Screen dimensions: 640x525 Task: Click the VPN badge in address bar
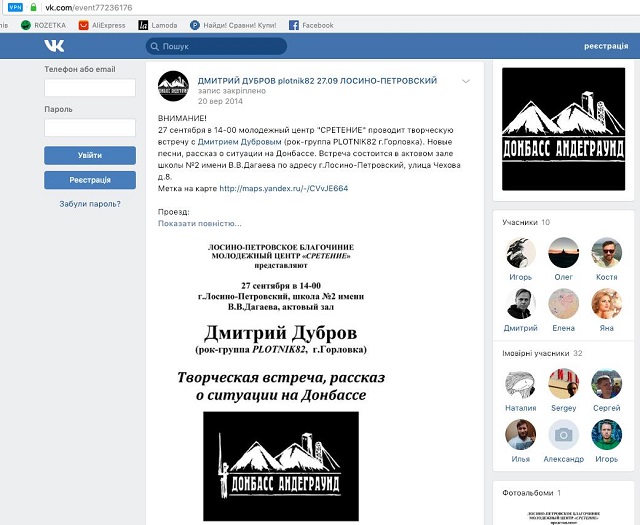tap(15, 7)
